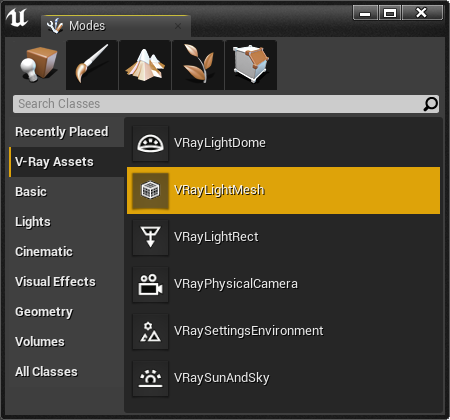Choose Geometry Editing mode cube icon
The height and width of the screenshot is (420, 450).
251,65
